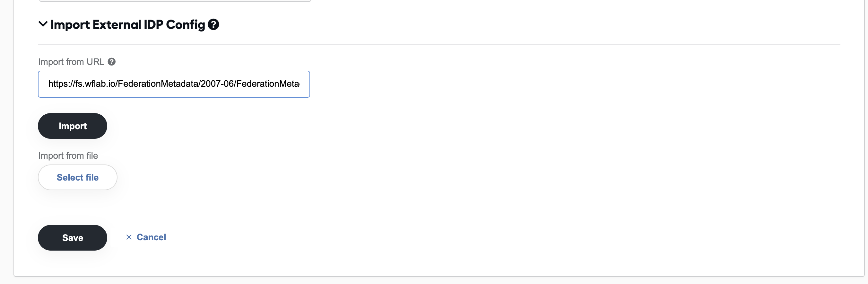Image resolution: width=868 pixels, height=284 pixels.
Task: Focus the partially visible field at top
Action: pyautogui.click(x=175, y=1)
